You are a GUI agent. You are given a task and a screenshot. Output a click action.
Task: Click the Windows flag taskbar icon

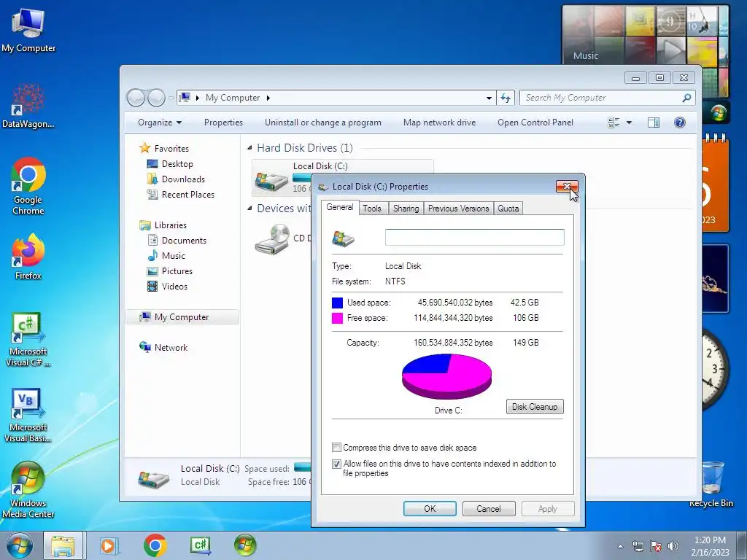[x=245, y=545]
